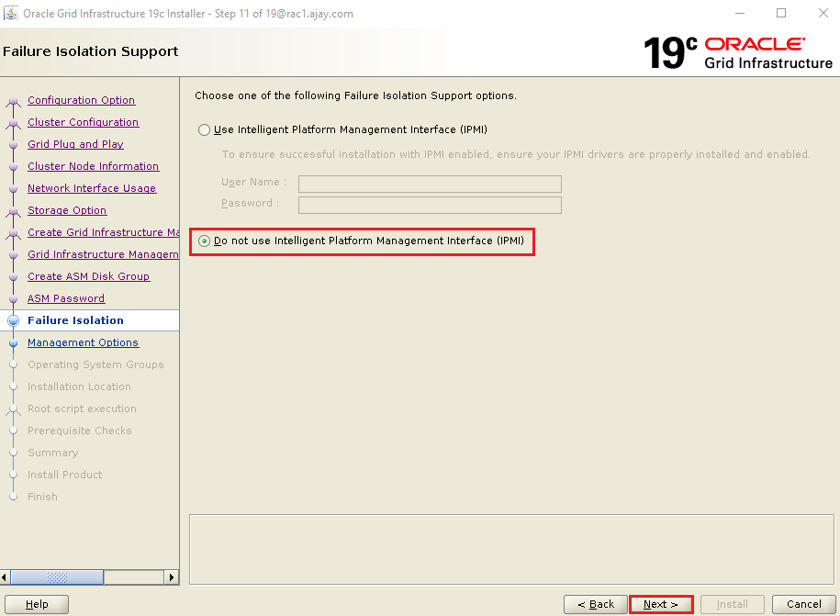Click the Failure Isolation current step bullet
Image resolution: width=840 pixels, height=616 pixels.
tap(14, 320)
